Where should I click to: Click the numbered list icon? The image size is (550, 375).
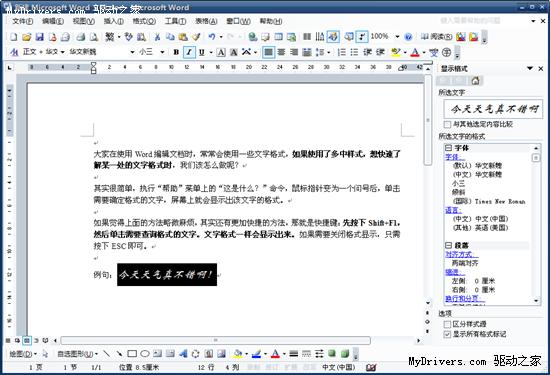pos(341,52)
